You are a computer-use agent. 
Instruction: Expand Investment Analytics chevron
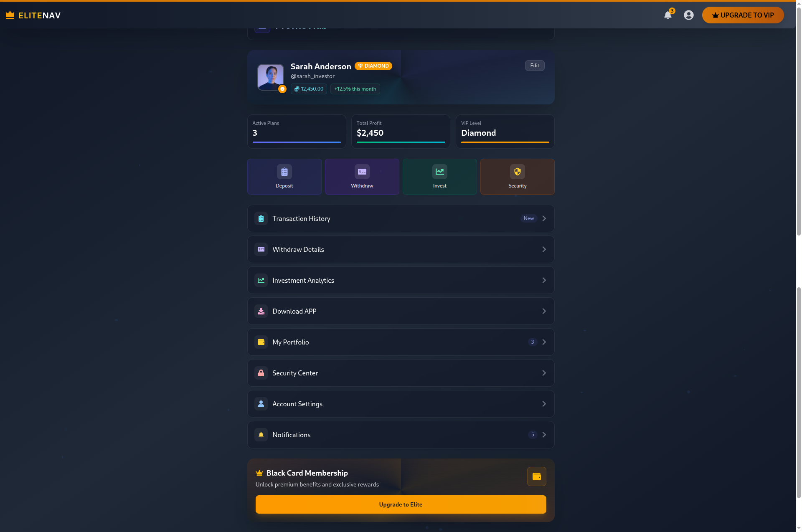[x=544, y=280]
